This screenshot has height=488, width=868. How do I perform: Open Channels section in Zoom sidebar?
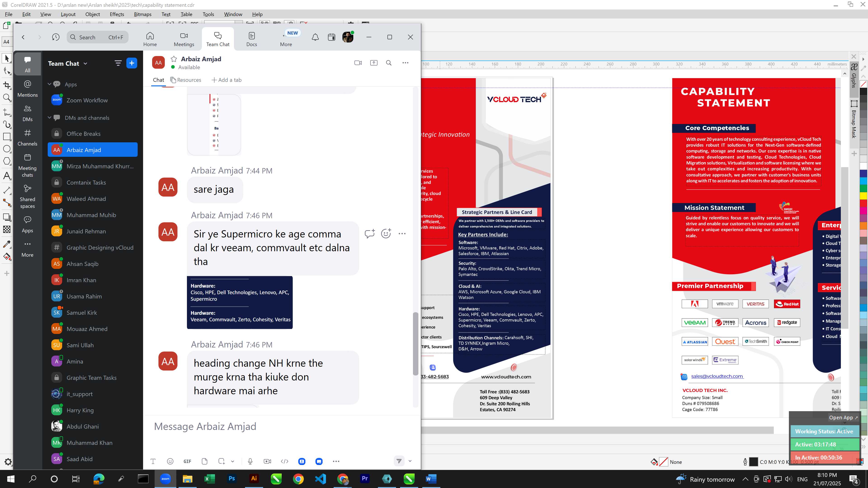pos(28,137)
